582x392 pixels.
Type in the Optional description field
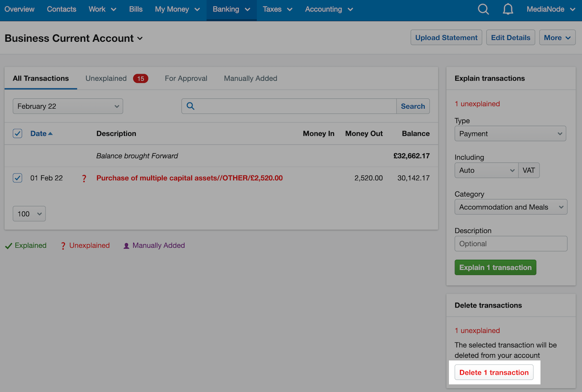tap(510, 243)
